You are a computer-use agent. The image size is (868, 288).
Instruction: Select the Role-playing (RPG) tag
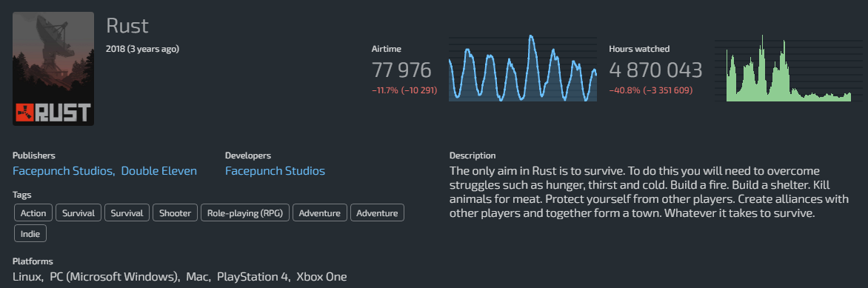[x=245, y=212]
